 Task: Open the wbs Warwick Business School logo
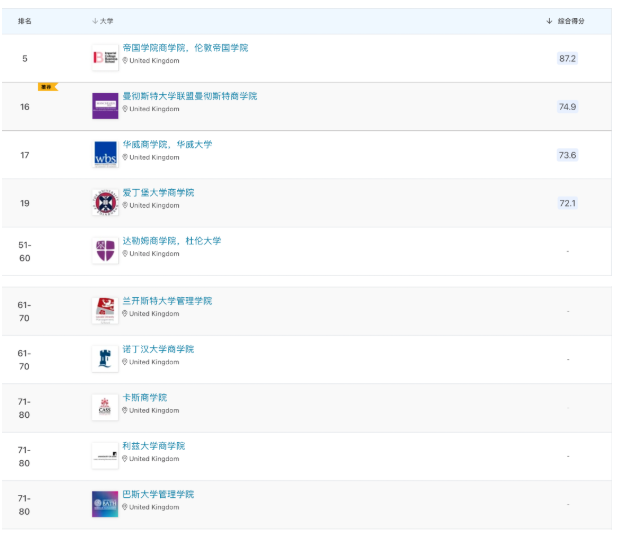[105, 154]
